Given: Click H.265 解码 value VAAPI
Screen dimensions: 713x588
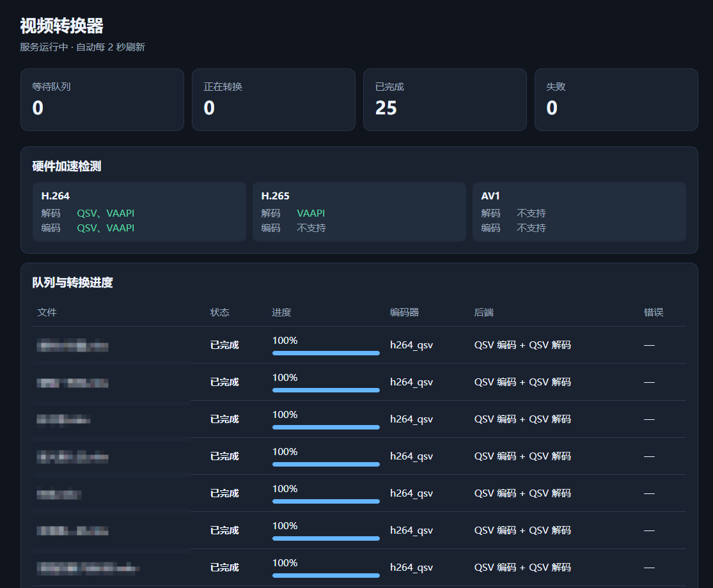Looking at the screenshot, I should (311, 213).
